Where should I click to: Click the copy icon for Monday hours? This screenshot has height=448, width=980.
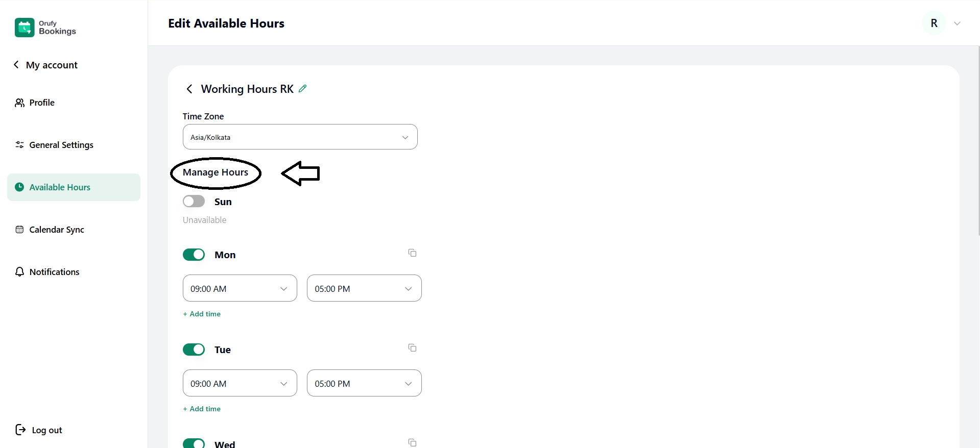[x=412, y=253]
